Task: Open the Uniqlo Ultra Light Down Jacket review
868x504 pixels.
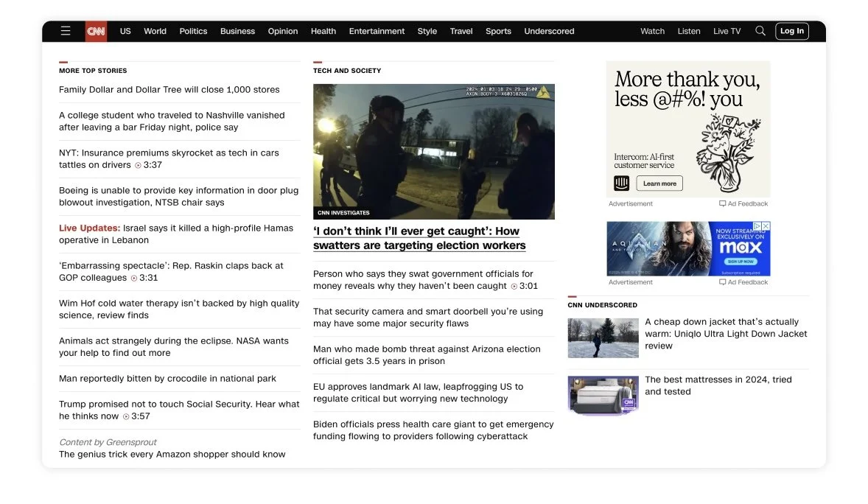Action: [x=726, y=334]
